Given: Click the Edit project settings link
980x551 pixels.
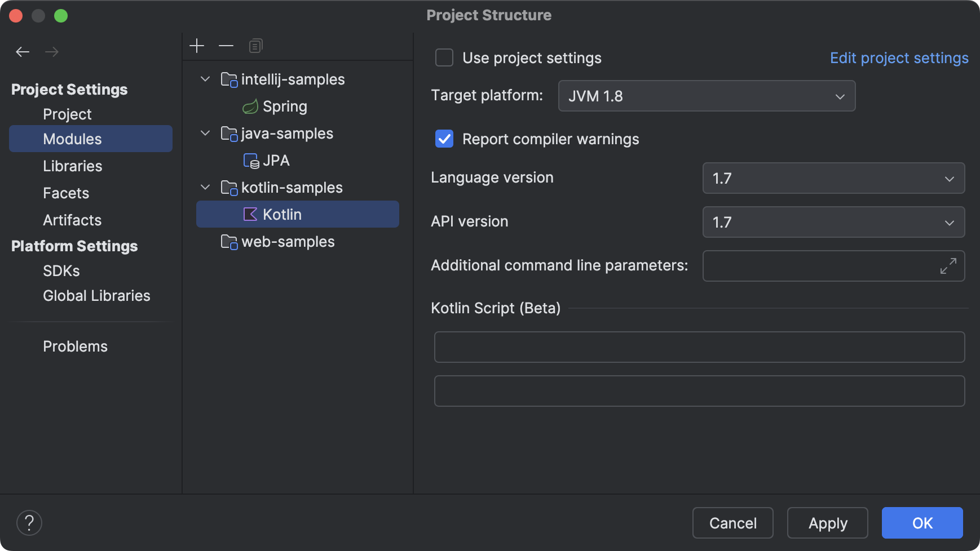Looking at the screenshot, I should click(x=899, y=57).
